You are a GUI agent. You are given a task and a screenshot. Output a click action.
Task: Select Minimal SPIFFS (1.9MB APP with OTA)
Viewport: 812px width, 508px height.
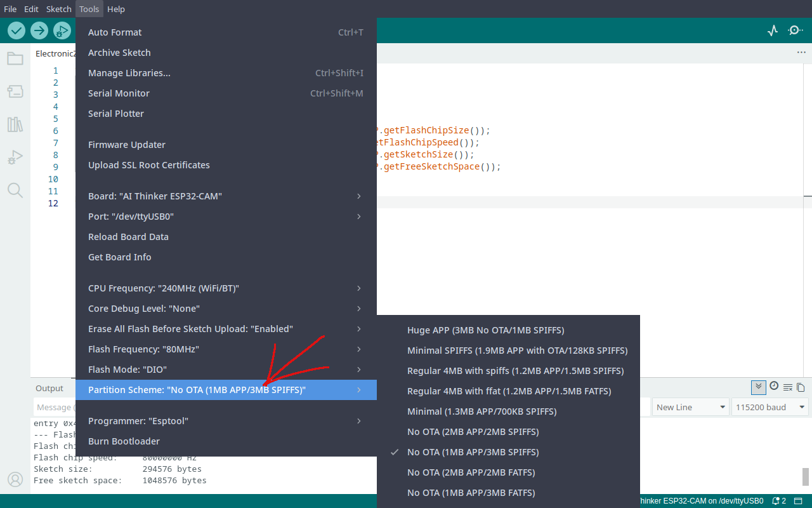click(508, 351)
